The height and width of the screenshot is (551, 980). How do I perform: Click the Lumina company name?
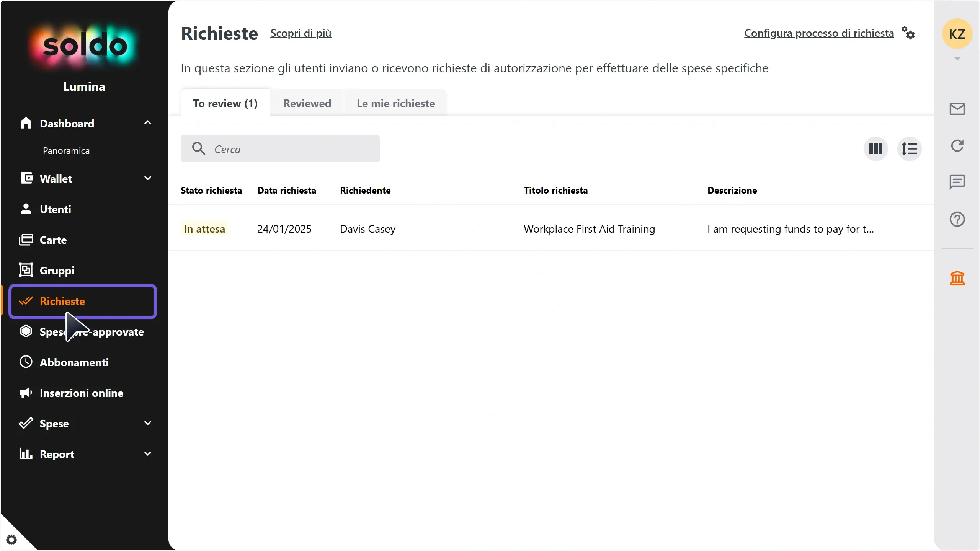click(x=84, y=86)
